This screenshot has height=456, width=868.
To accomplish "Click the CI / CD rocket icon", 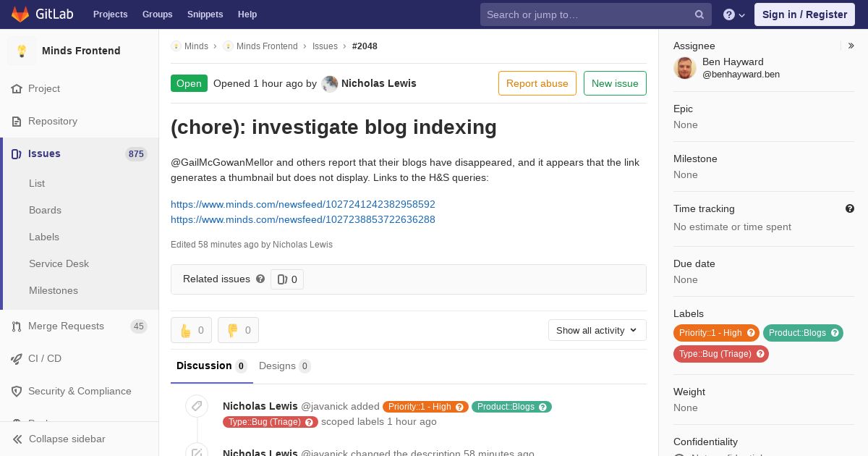I will coord(17,359).
